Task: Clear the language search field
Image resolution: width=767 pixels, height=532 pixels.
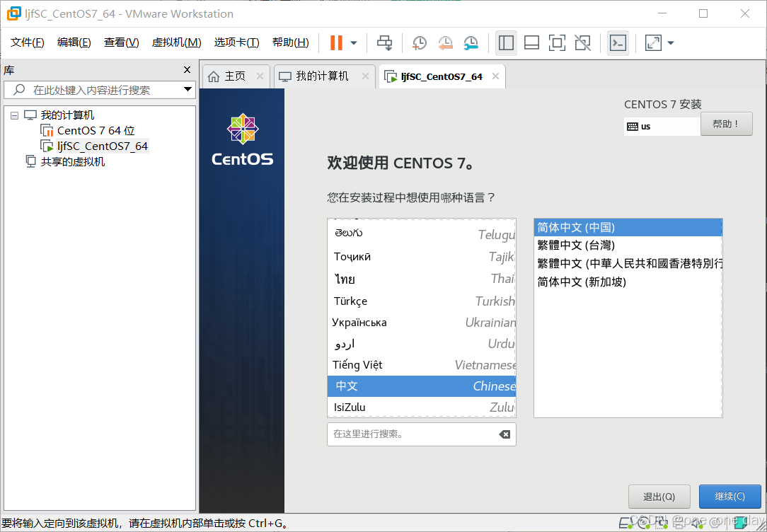Action: pos(504,434)
